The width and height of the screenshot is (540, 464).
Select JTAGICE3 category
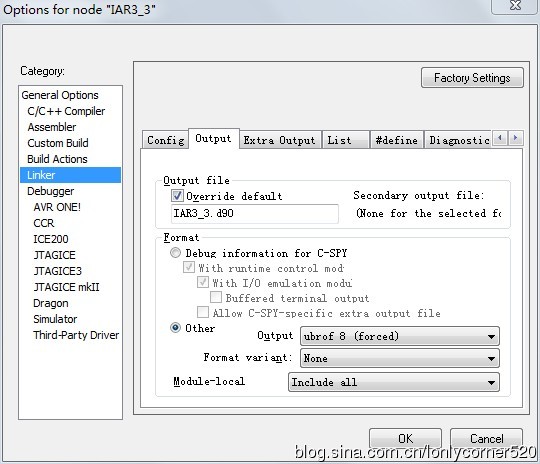point(58,271)
